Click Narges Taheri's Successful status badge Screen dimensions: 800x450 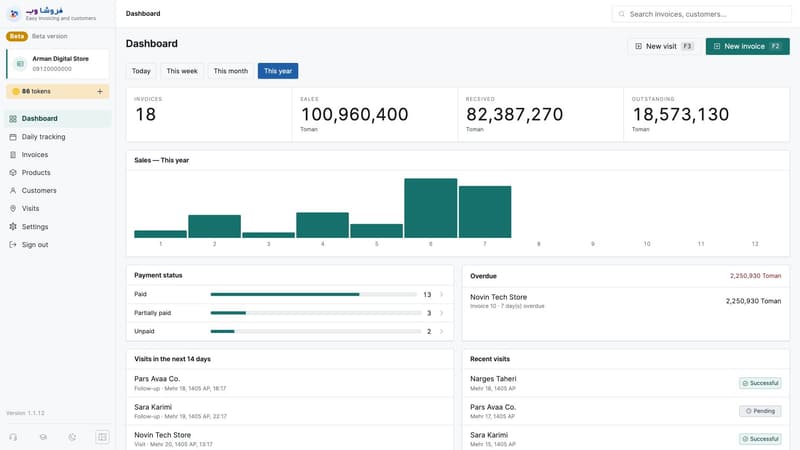point(760,383)
